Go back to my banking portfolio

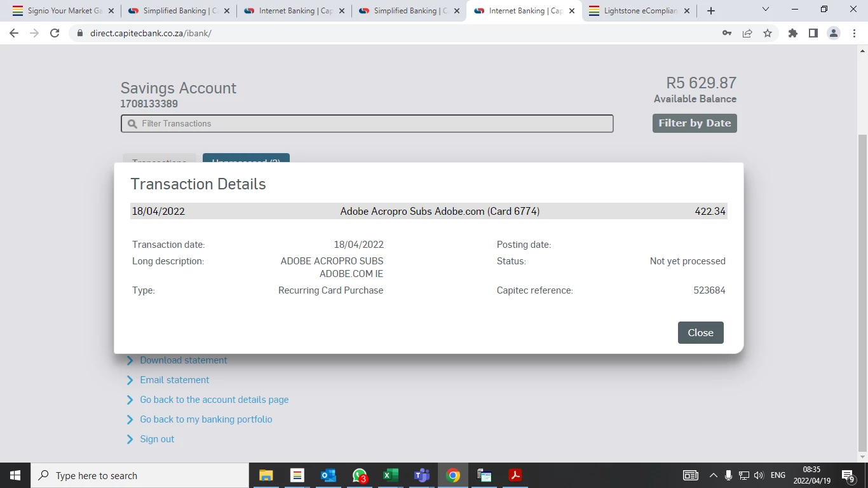point(206,419)
